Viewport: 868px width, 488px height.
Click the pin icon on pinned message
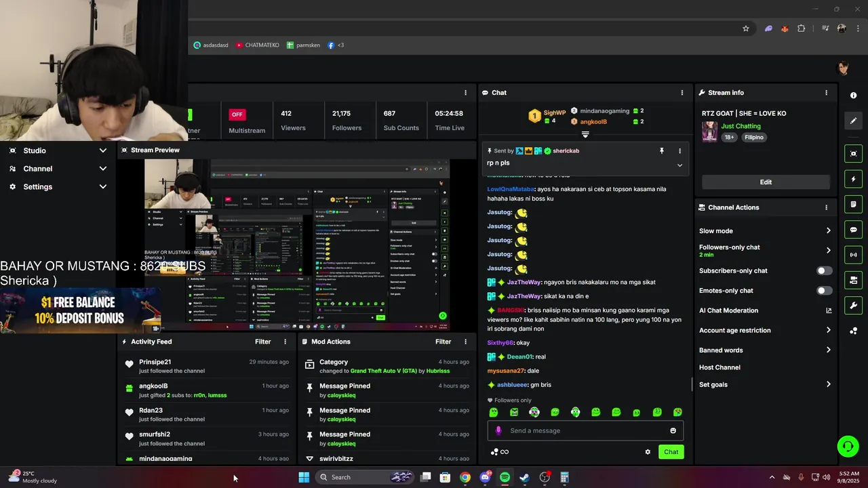[662, 151]
